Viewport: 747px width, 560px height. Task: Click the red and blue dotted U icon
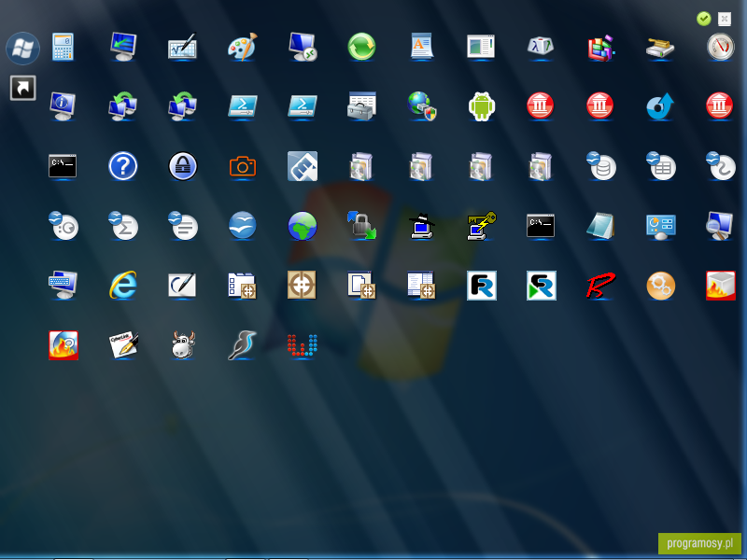(x=302, y=345)
